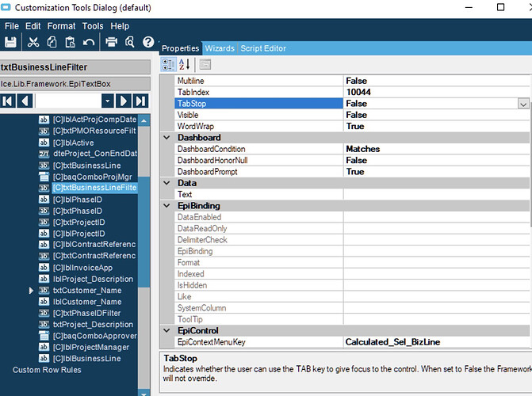Click the Multiline property row
532x396 pixels.
tap(351, 81)
